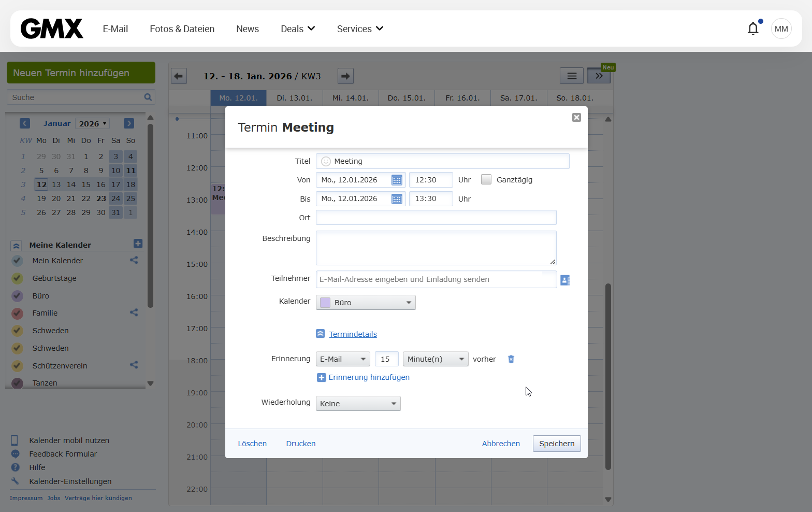Screen dimensions: 812x512
Task: Click the Büro calendar color swatch
Action: coord(325,303)
